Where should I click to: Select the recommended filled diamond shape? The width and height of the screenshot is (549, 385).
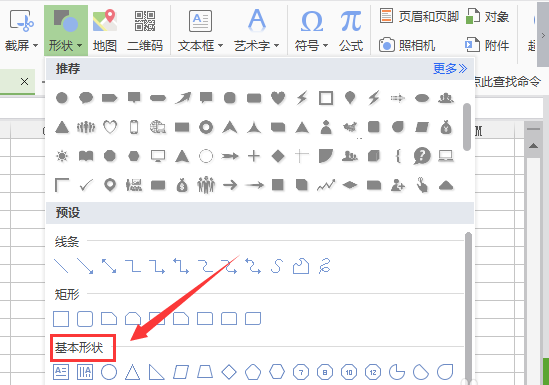278,156
